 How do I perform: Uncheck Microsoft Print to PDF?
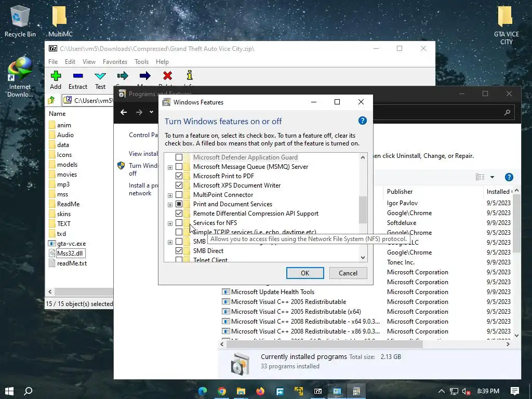179,176
